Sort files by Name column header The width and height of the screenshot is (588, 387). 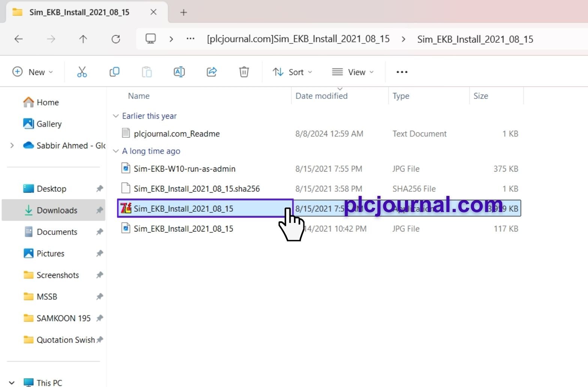tap(139, 96)
